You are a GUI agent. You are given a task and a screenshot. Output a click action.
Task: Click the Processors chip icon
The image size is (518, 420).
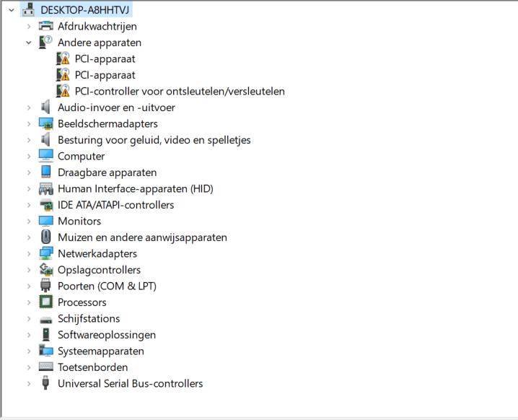pyautogui.click(x=45, y=302)
